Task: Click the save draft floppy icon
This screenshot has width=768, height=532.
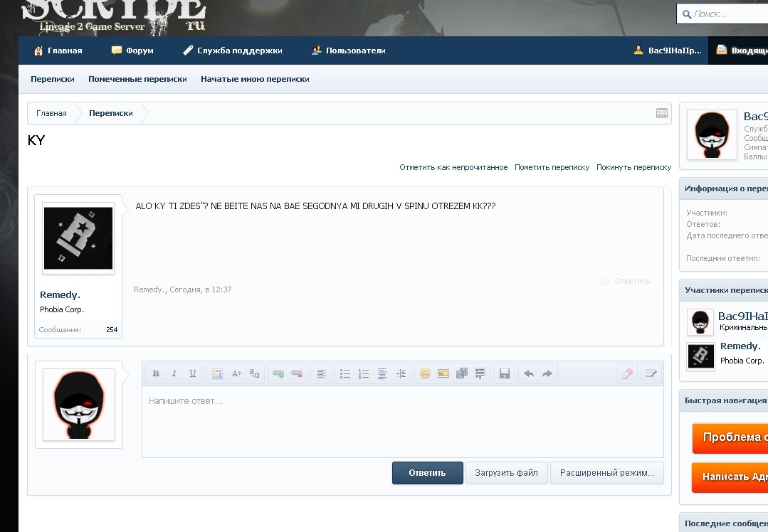Action: tap(505, 374)
